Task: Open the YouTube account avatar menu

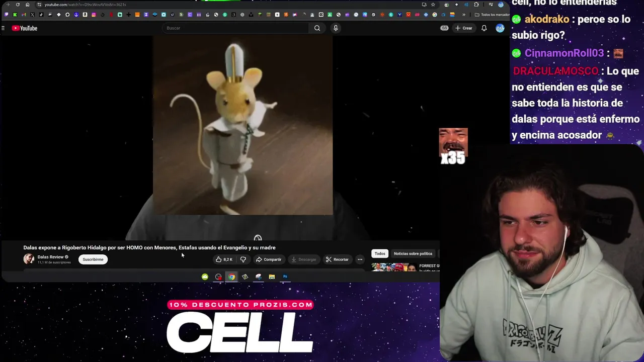Action: pyautogui.click(x=500, y=28)
